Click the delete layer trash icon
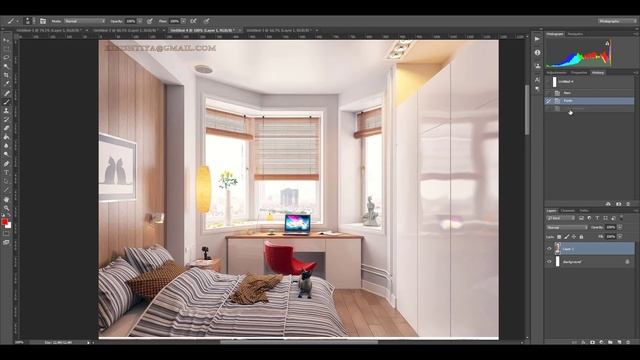This screenshot has width=640, height=360. coord(628,342)
